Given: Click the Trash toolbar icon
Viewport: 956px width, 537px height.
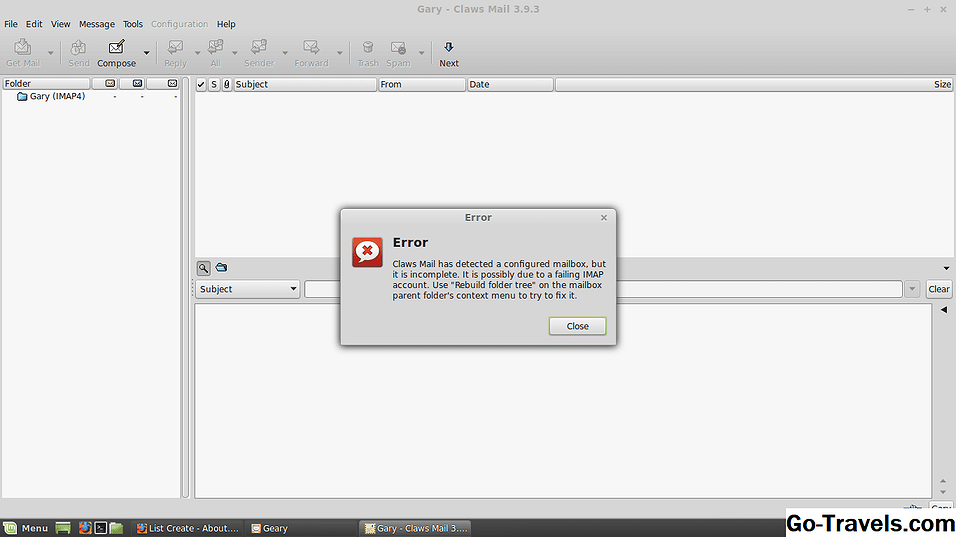Looking at the screenshot, I should [x=368, y=47].
